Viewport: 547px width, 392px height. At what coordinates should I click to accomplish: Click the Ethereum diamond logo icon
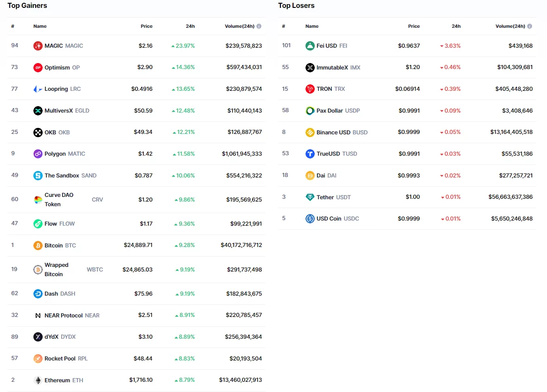38,380
